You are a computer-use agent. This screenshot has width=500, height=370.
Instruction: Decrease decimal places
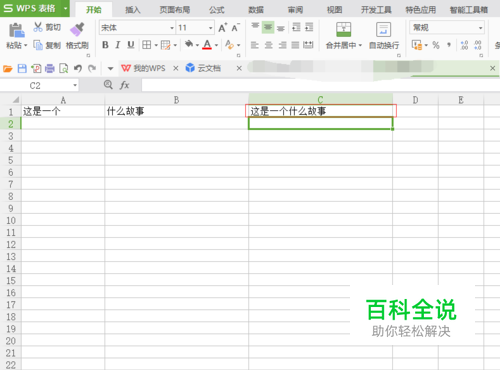(478, 45)
